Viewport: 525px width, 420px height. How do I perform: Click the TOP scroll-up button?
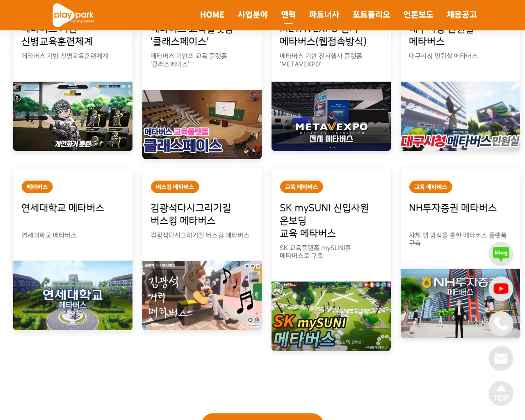(x=501, y=394)
